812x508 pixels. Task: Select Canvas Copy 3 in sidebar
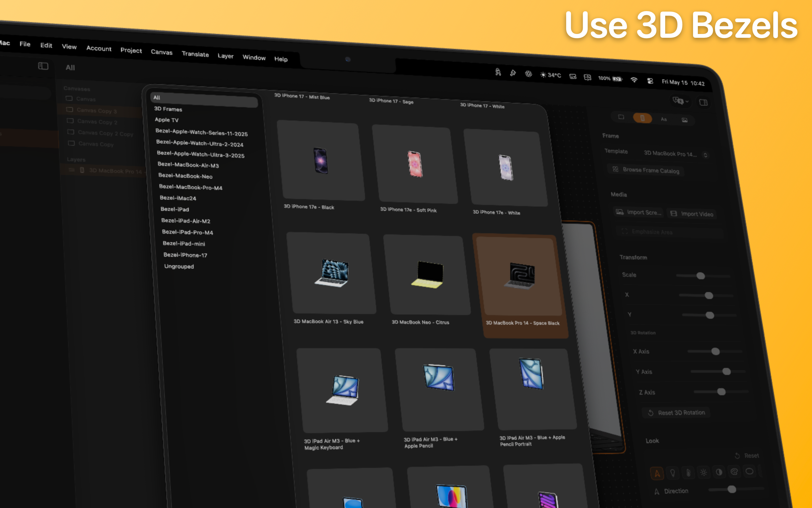[x=99, y=110]
